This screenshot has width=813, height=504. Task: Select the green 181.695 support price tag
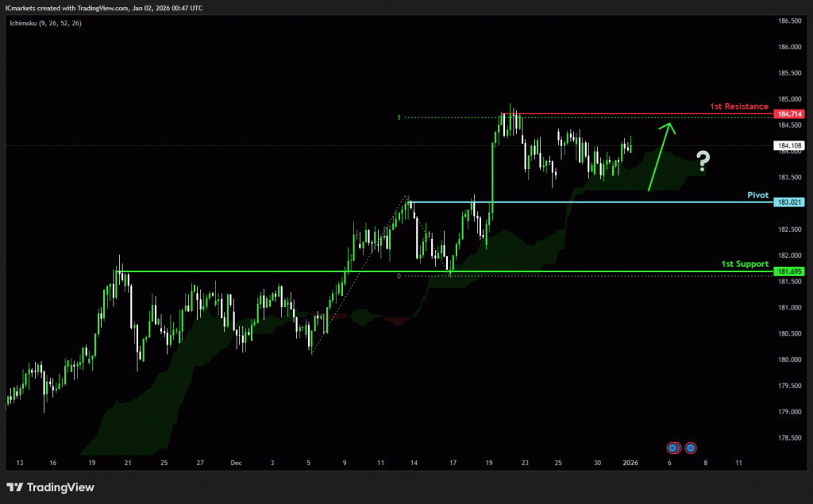789,271
